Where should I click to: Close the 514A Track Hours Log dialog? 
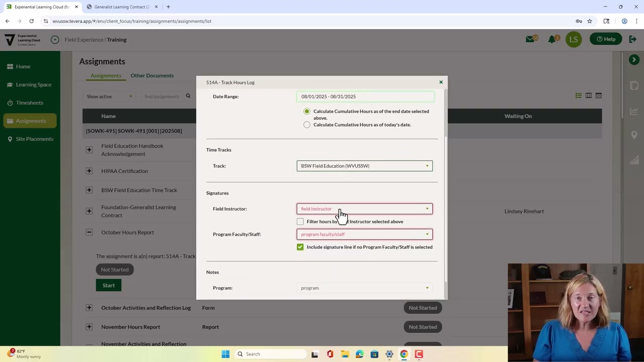(441, 82)
